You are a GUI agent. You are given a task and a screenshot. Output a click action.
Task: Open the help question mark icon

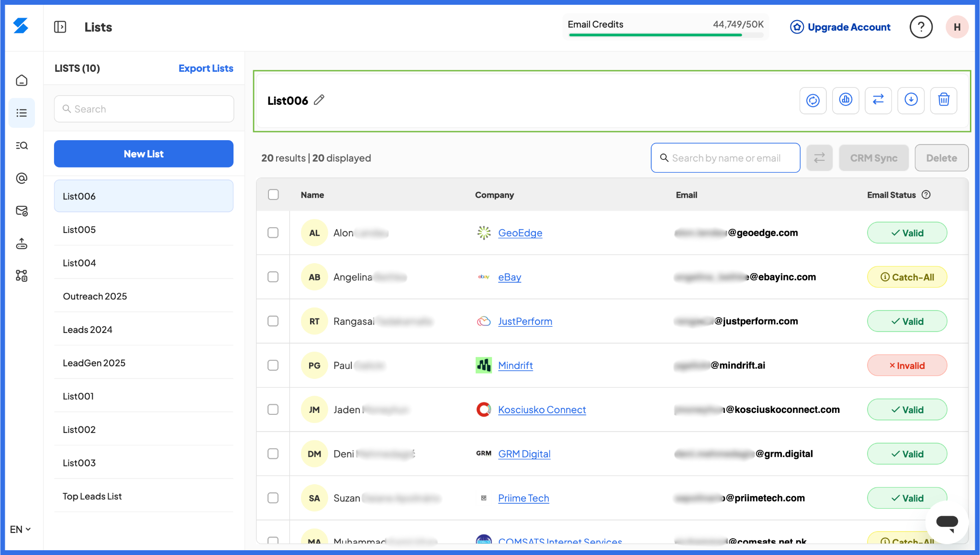tap(921, 27)
